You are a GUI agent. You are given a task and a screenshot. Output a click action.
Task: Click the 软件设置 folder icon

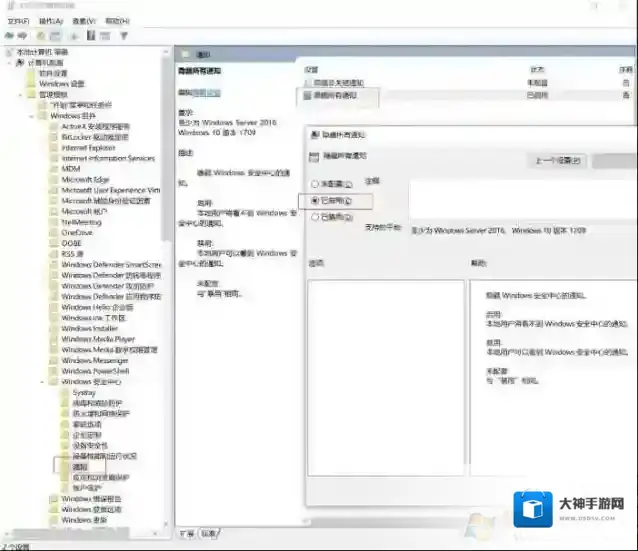coord(31,73)
